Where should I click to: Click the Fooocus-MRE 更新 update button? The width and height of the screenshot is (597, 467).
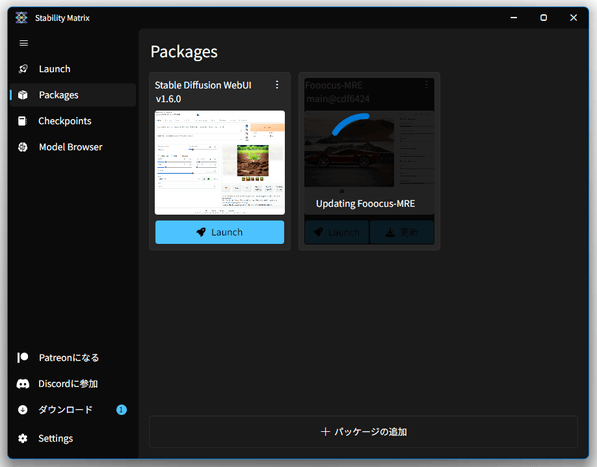click(x=402, y=232)
